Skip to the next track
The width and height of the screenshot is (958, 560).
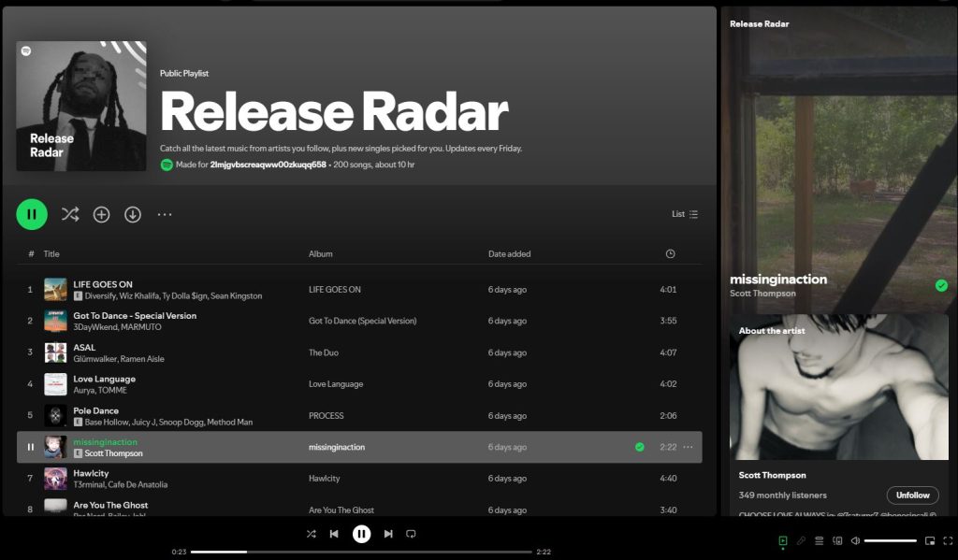click(x=388, y=534)
